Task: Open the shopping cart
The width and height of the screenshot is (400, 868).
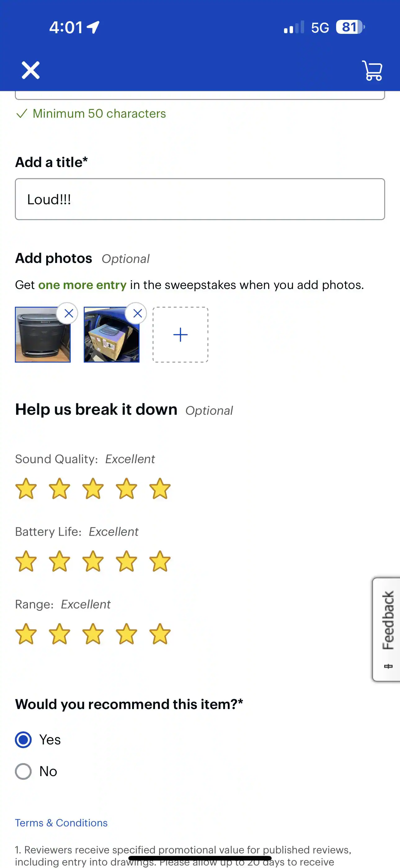Action: pos(372,70)
